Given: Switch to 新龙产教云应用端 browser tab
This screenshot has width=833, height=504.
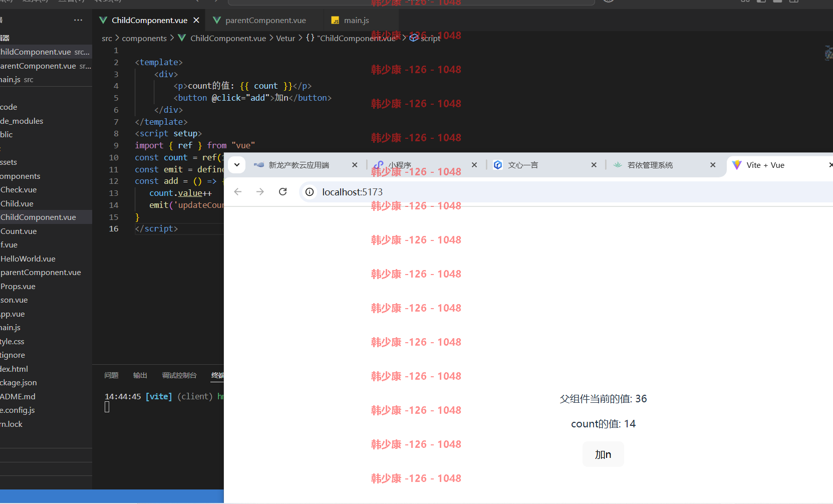Looking at the screenshot, I should 299,165.
